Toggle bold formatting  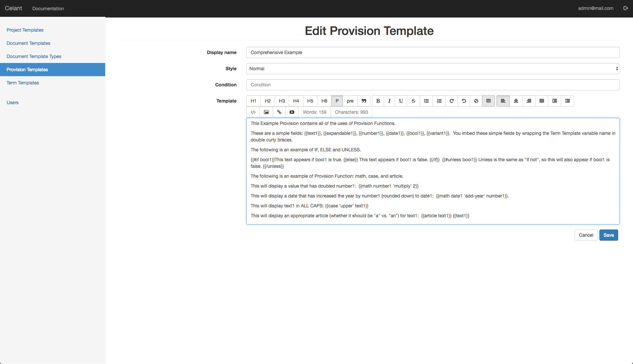tap(378, 101)
